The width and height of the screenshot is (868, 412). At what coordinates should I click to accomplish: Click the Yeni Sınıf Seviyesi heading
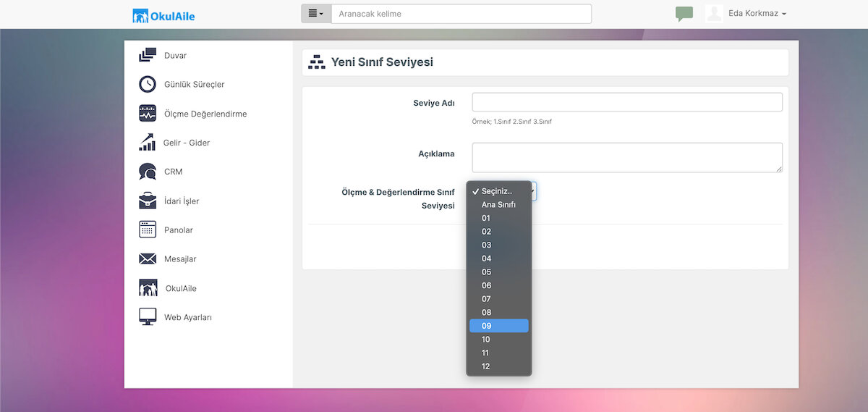[382, 62]
